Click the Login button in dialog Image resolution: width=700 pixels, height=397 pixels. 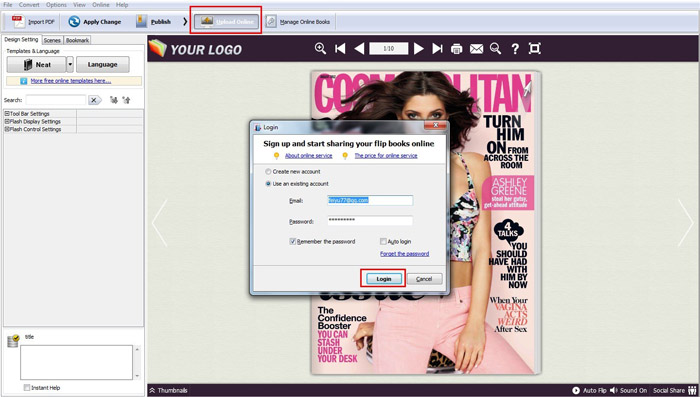(383, 279)
